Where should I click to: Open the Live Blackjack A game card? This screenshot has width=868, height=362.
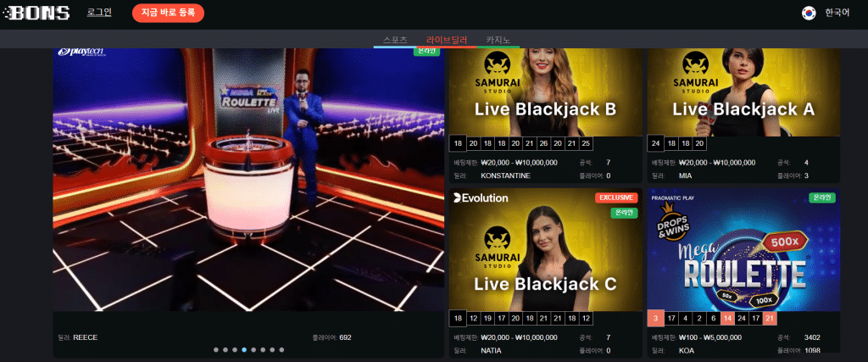click(x=743, y=115)
